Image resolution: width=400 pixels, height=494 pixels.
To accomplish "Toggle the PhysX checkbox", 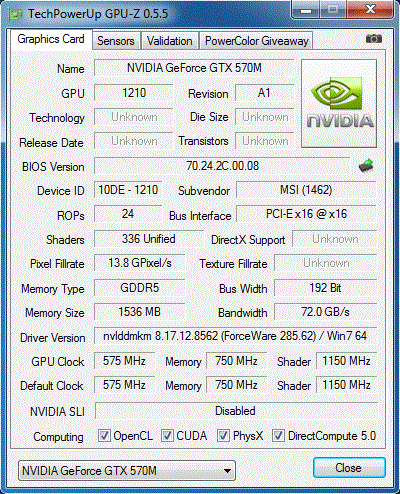I will [223, 436].
